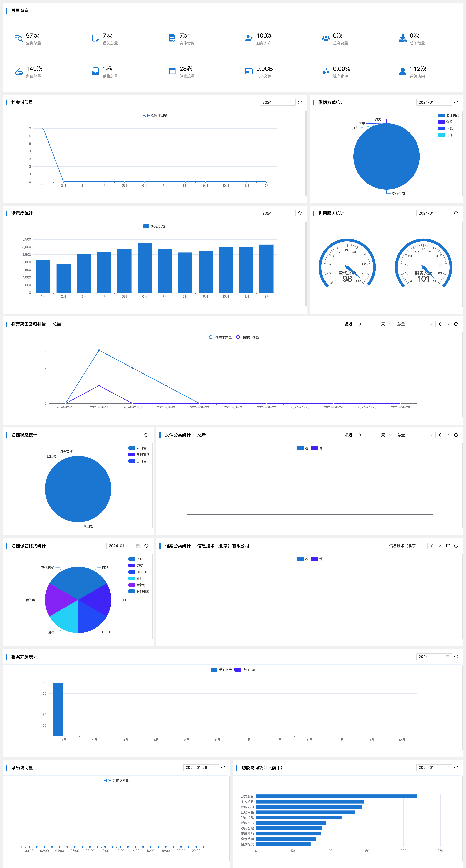Refresh the 档案来源统计 chart
Image resolution: width=466 pixels, height=868 pixels.
[456, 657]
